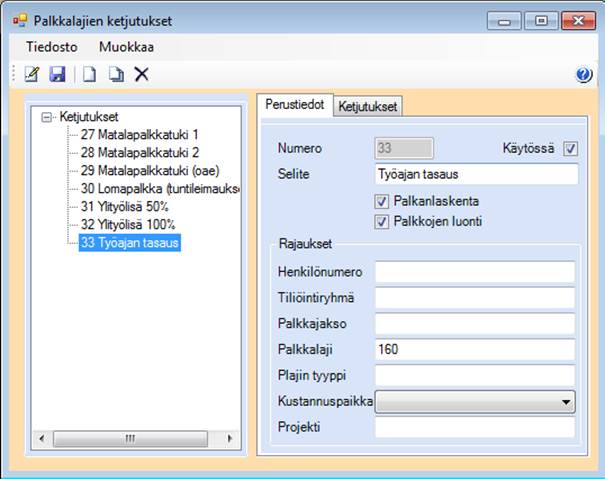Collapse the Ketjutukset tree root node
The height and width of the screenshot is (479, 605).
[47, 117]
